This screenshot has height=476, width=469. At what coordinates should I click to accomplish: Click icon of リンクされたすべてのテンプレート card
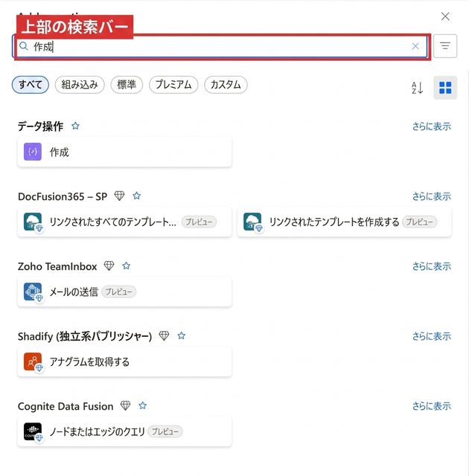[33, 222]
